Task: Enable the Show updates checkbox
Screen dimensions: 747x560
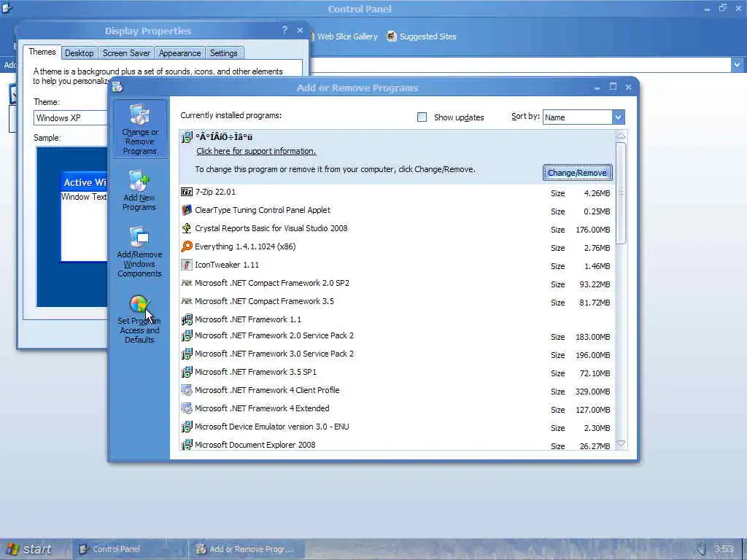Action: coord(422,117)
